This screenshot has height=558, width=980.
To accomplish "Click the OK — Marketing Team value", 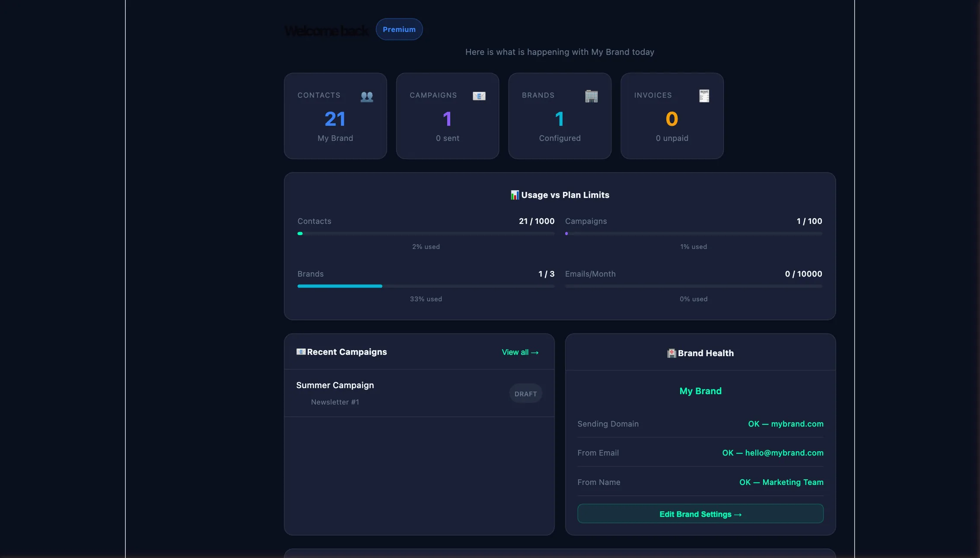I will point(782,482).
